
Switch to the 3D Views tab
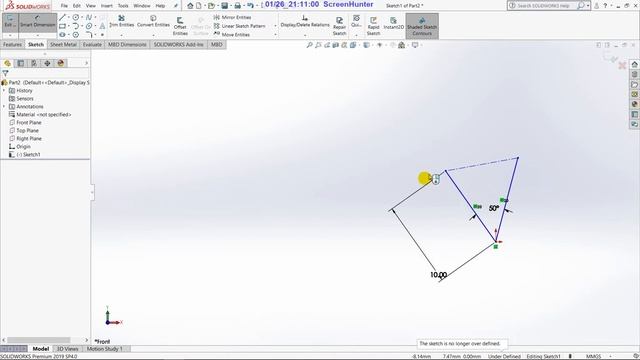click(x=67, y=349)
